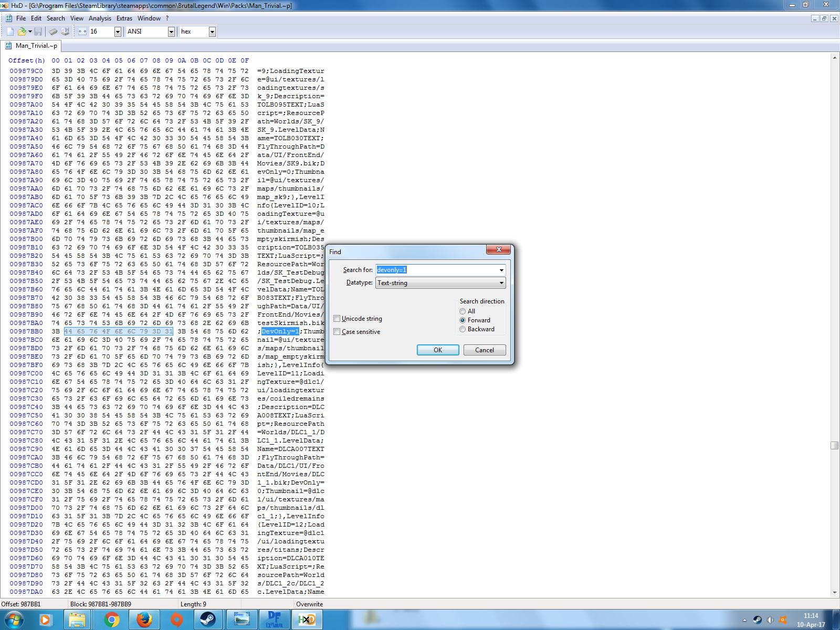Expand the Open file button arrow
Screen dimensions: 840x630
tap(30, 31)
